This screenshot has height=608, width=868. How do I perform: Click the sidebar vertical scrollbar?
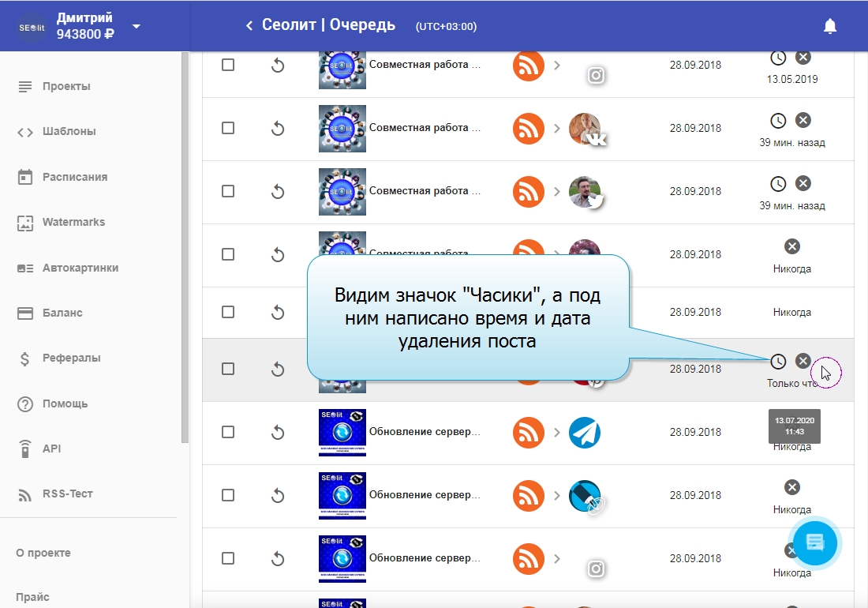click(x=185, y=237)
